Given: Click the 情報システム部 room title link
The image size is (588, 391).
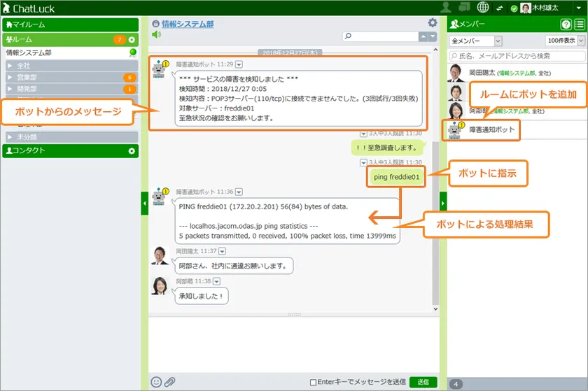Looking at the screenshot, I should [188, 24].
